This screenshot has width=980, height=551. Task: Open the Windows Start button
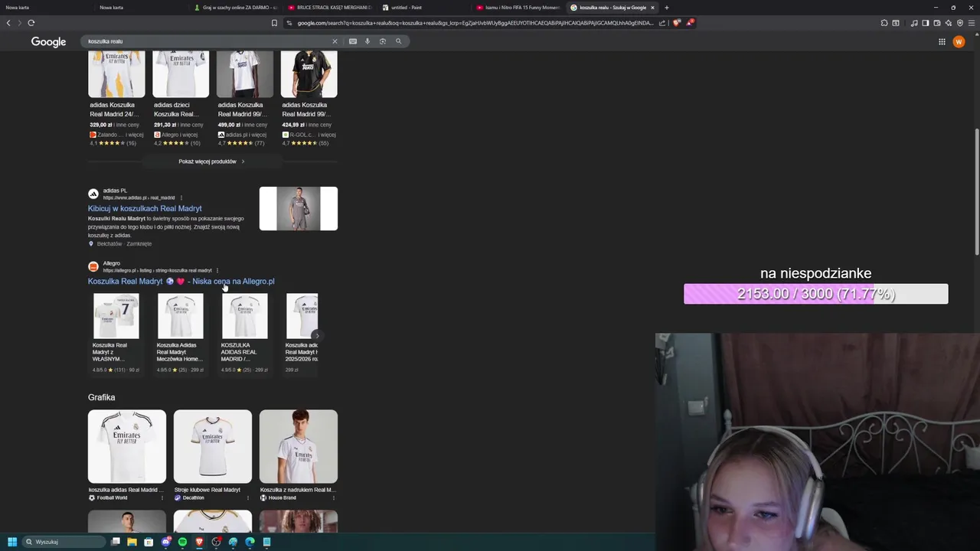point(12,542)
